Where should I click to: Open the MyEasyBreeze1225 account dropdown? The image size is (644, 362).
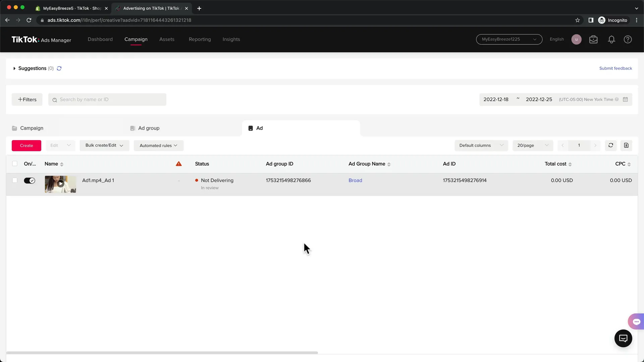pyautogui.click(x=509, y=39)
